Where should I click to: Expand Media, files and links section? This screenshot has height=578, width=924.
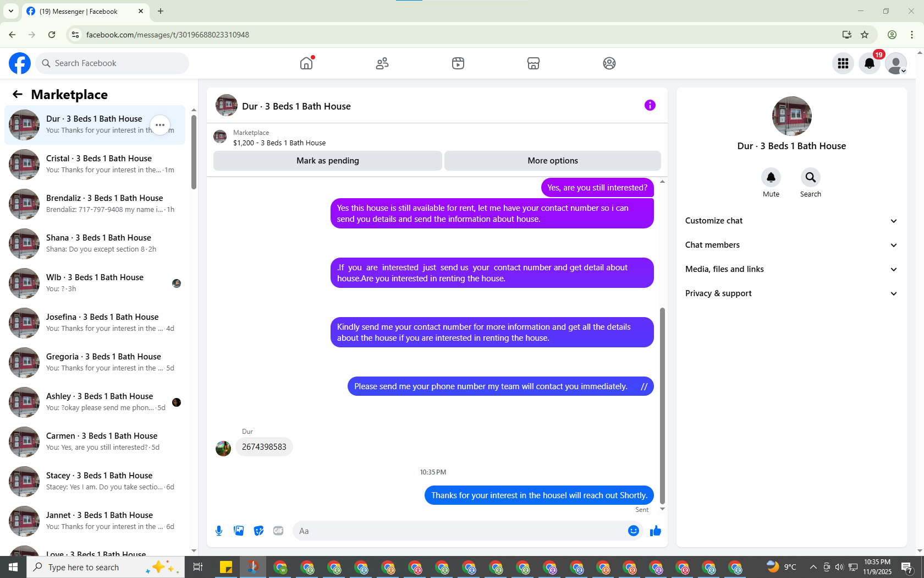pos(791,269)
